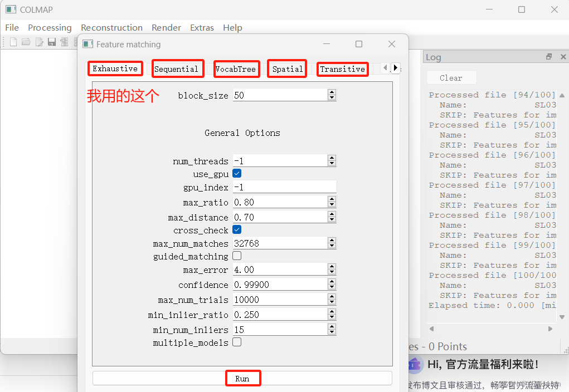Click the max_num_matches value field

pyautogui.click(x=280, y=243)
